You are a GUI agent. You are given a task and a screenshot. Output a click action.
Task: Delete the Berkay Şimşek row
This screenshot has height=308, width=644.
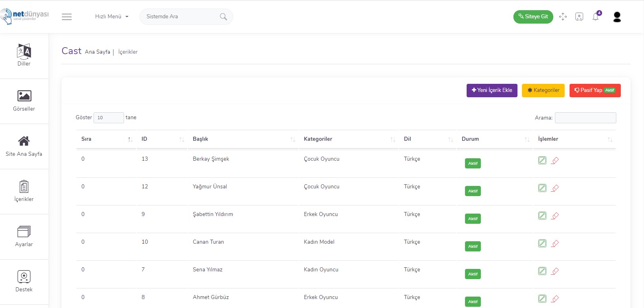(x=555, y=160)
